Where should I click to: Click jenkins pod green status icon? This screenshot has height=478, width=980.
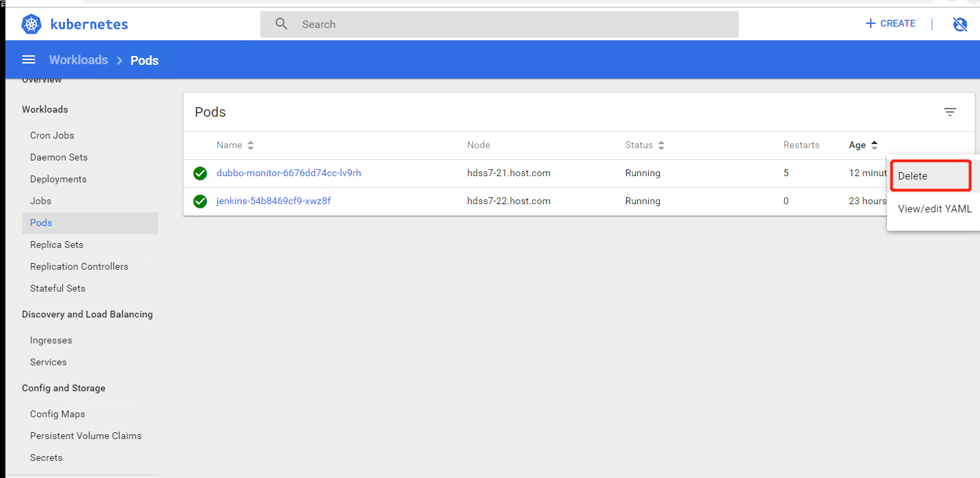[200, 201]
